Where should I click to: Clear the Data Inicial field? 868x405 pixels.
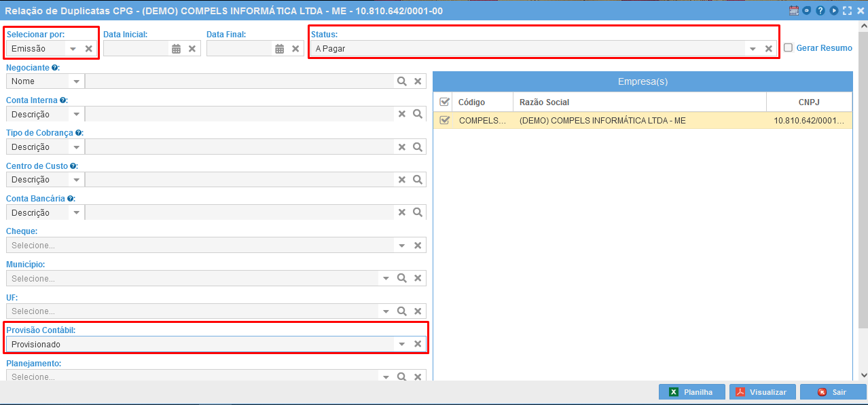point(192,48)
